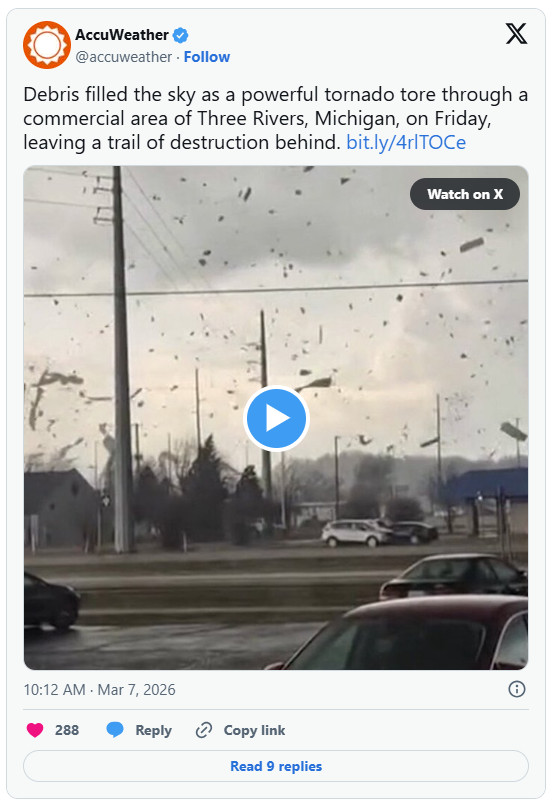Open the 10:12 AM · Mar 7, 2026 timestamp
The image size is (554, 805).
100,689
